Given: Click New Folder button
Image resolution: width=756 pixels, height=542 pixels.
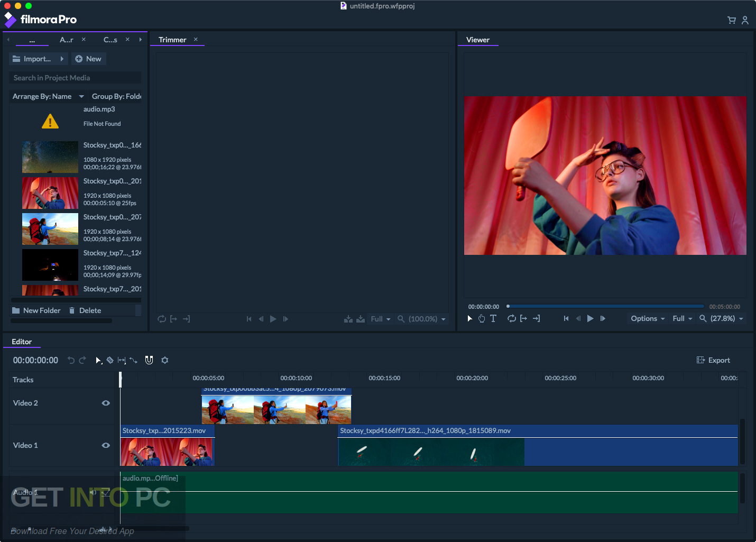Looking at the screenshot, I should [x=36, y=310].
